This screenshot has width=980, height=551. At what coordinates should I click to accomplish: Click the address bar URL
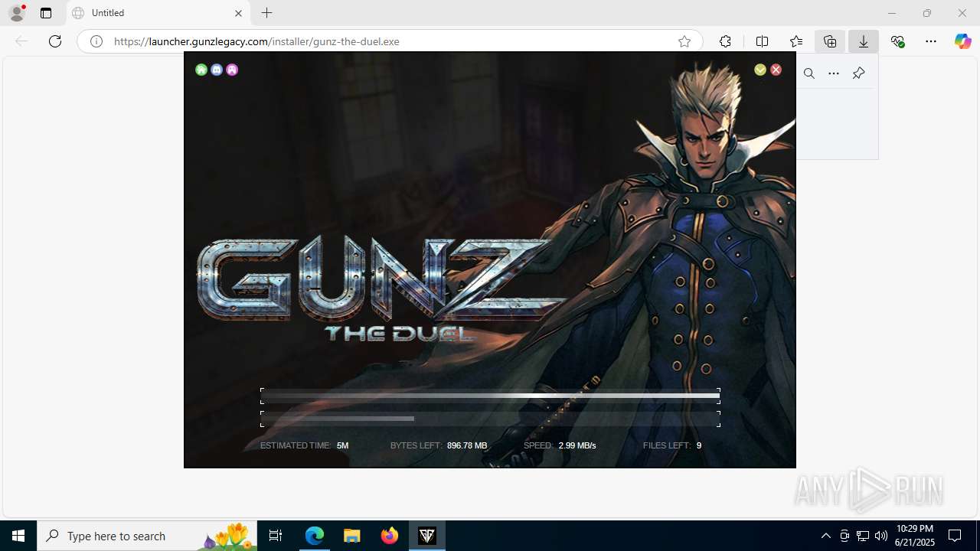pos(256,41)
